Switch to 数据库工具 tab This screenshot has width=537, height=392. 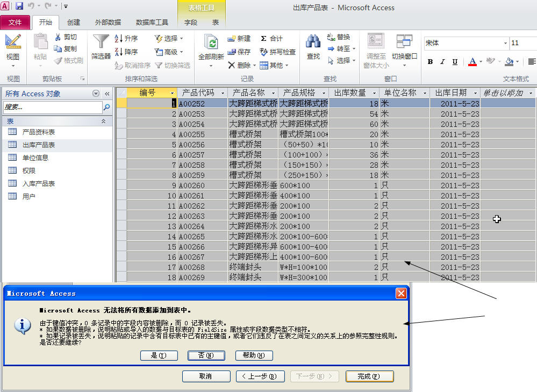pyautogui.click(x=152, y=22)
